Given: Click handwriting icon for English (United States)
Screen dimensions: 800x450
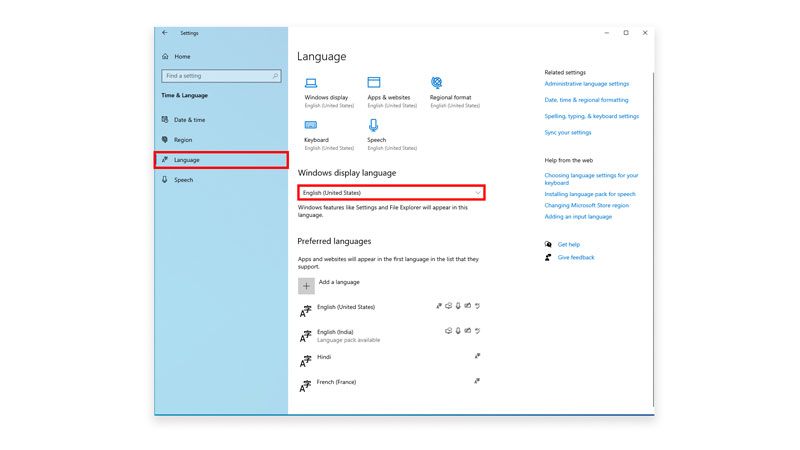Looking at the screenshot, I should coord(467,306).
